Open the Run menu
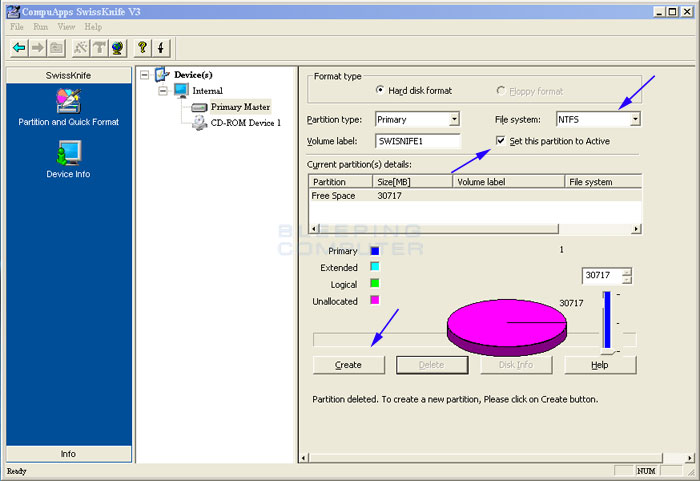The height and width of the screenshot is (481, 700). click(x=40, y=27)
